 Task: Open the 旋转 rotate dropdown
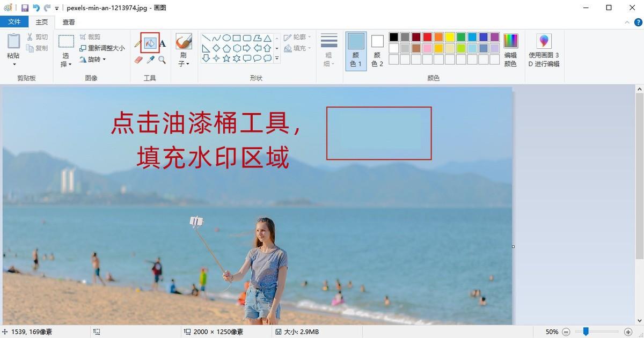[93, 60]
